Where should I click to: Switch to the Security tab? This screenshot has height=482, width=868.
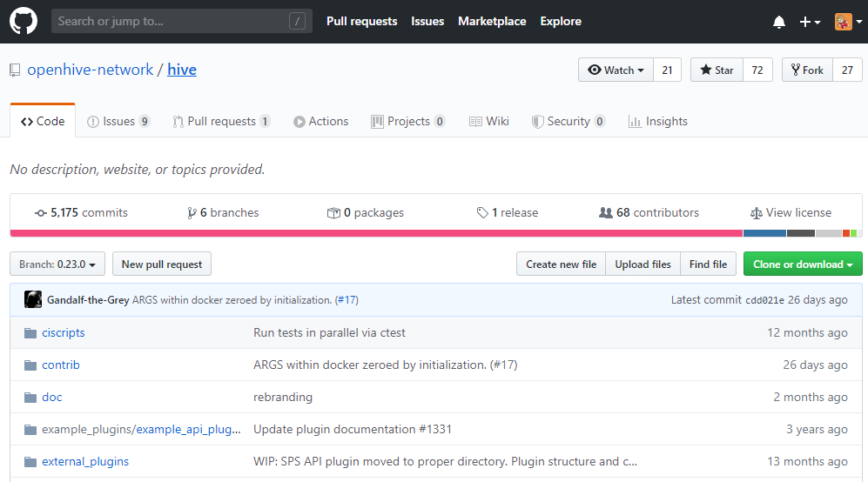click(569, 121)
